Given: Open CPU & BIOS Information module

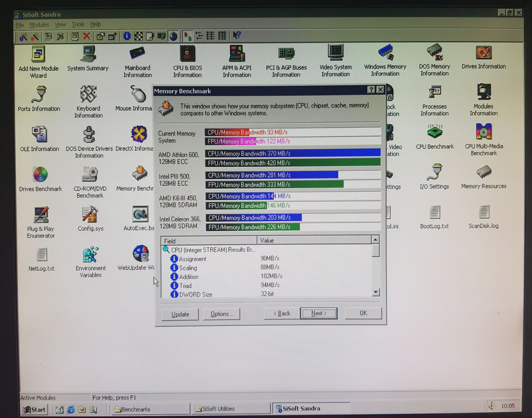Looking at the screenshot, I should click(x=187, y=61).
